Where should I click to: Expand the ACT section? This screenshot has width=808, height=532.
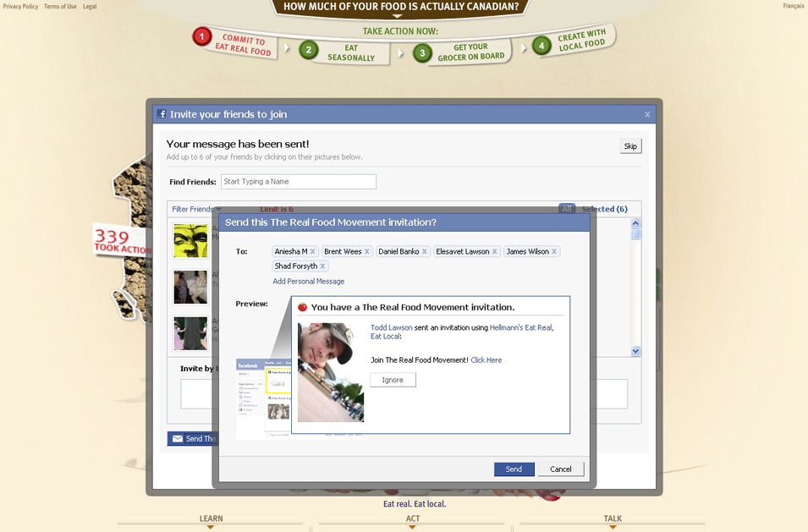tap(412, 520)
